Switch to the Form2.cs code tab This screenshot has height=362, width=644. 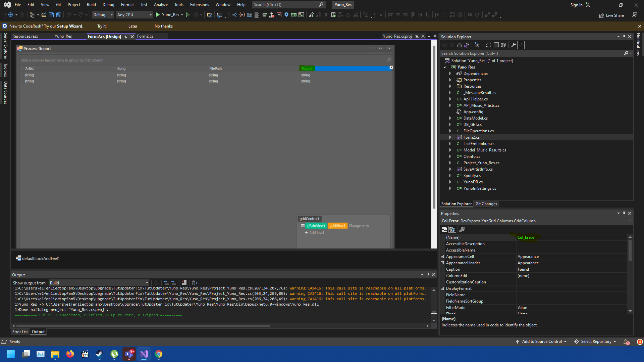145,36
